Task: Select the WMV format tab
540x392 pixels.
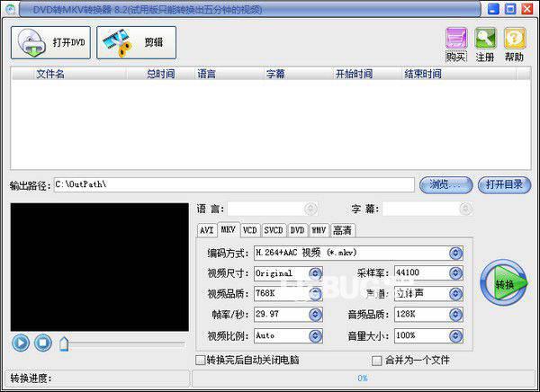Action: pos(319,230)
